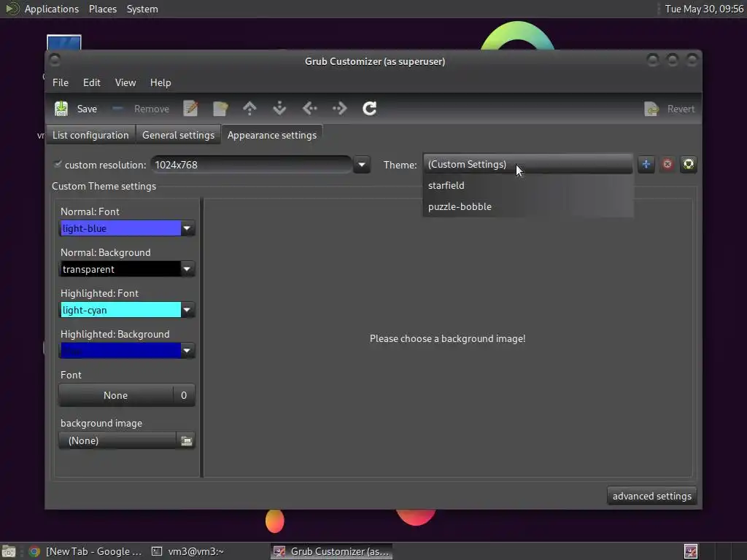747x560 pixels.
Task: Switch to List configuration tab
Action: pos(90,135)
